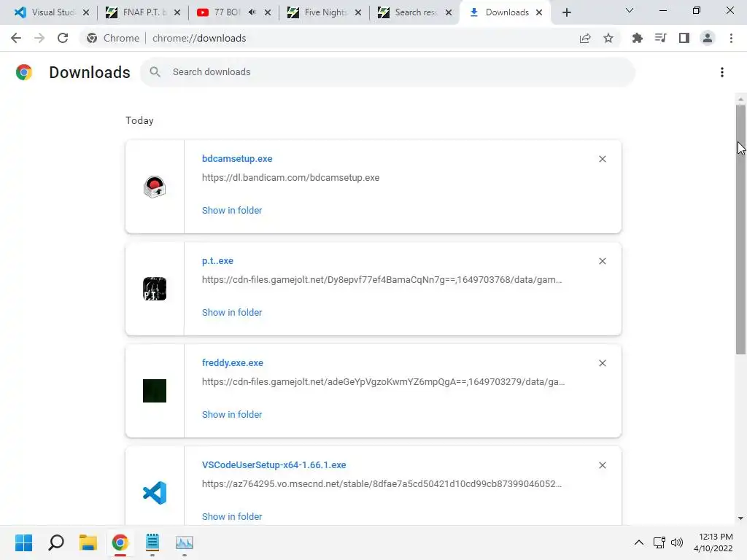Screen dimensions: 747x560
Task: Open the bdcamsetup.exe file link
Action: click(x=237, y=158)
